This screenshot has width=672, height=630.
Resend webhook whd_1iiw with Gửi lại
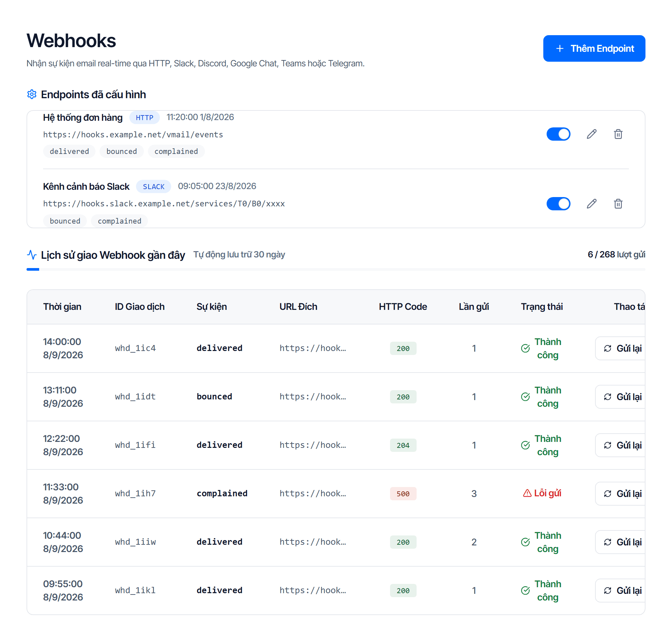620,542
